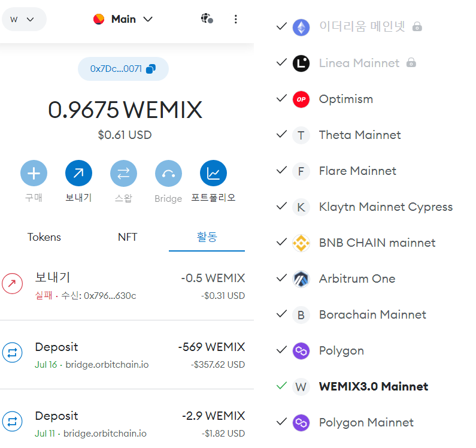Click the T icon for Theta Mainnet

tap(301, 135)
